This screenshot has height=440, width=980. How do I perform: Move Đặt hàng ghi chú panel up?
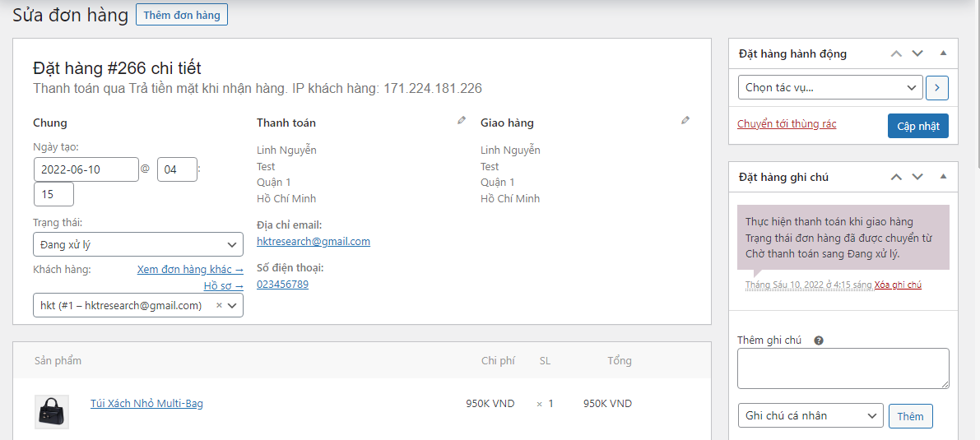(897, 177)
